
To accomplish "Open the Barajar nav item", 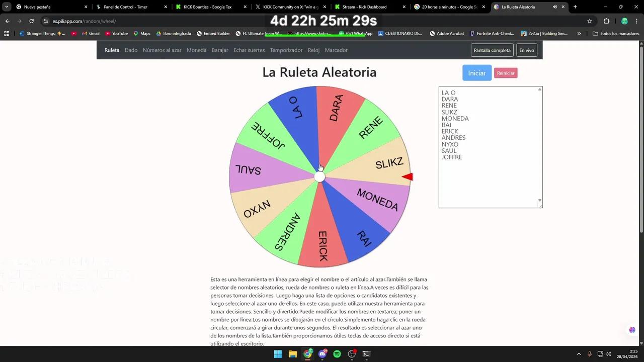I will pos(220,50).
